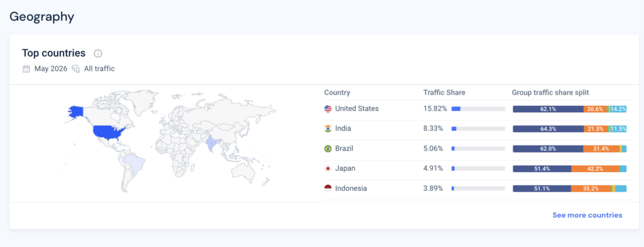Click the United States flag icon
644x247 pixels.
point(328,108)
